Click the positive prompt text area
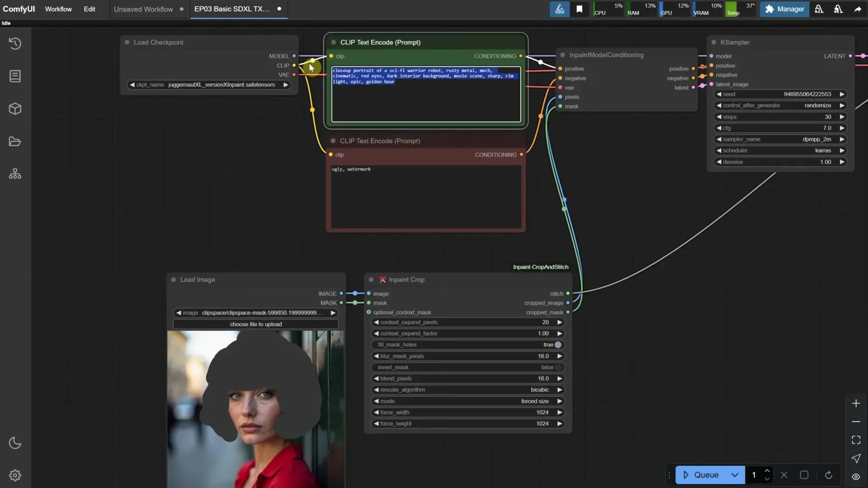The image size is (868, 488). point(425,95)
